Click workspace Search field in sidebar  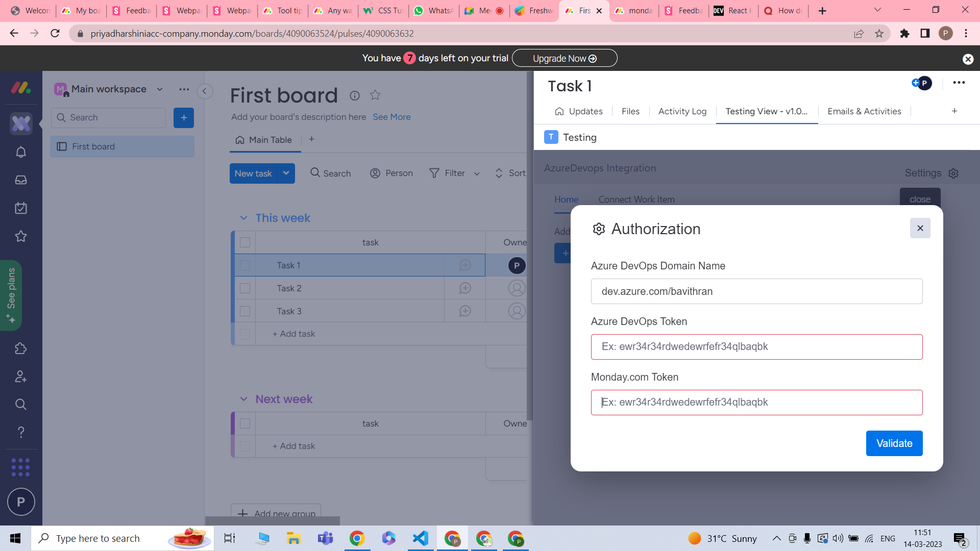point(109,118)
